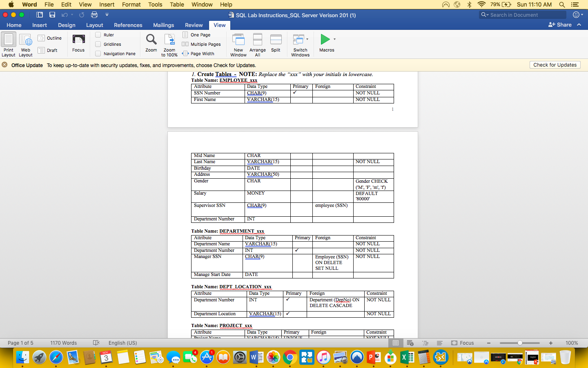The height and width of the screenshot is (368, 588).
Task: Enable the Navigation Pane checkbox
Action: pyautogui.click(x=98, y=54)
